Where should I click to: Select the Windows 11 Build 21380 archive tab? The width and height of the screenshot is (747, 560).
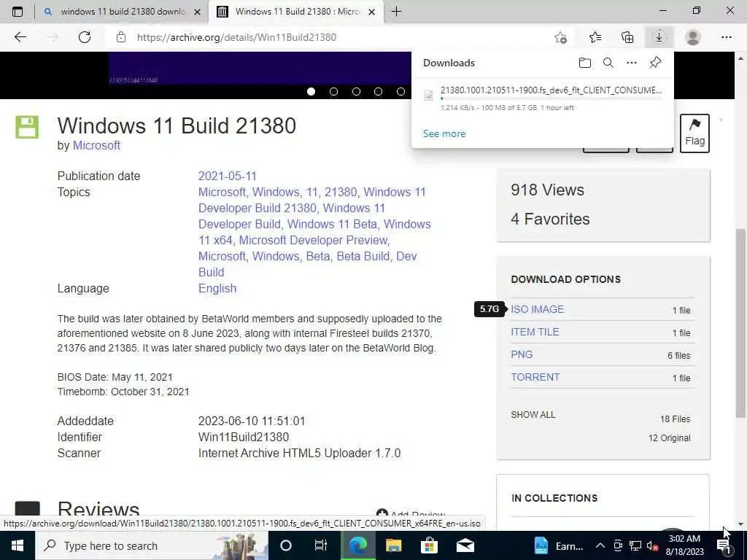298,12
